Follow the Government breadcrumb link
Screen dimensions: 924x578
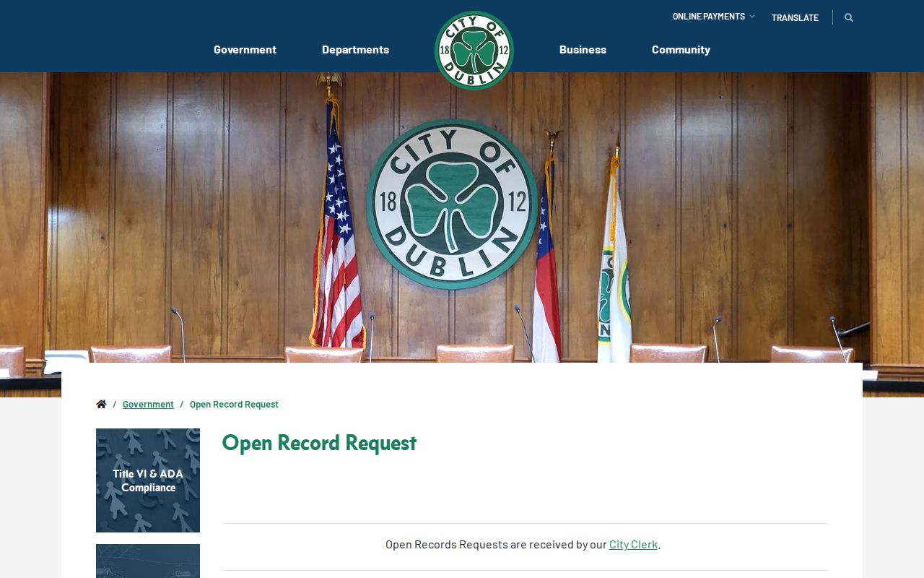[148, 405]
